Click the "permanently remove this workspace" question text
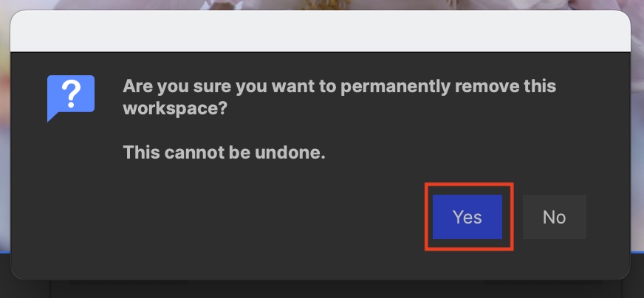644x298 pixels. click(x=339, y=86)
